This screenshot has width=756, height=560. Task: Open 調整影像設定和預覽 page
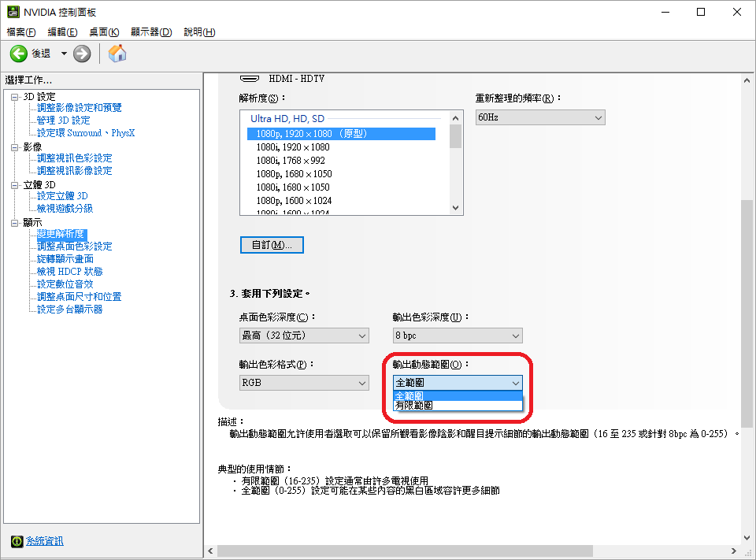80,108
